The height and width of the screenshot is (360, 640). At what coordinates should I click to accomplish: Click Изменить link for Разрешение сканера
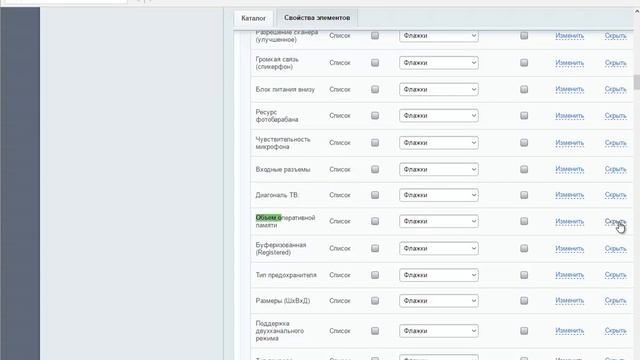[x=569, y=36]
